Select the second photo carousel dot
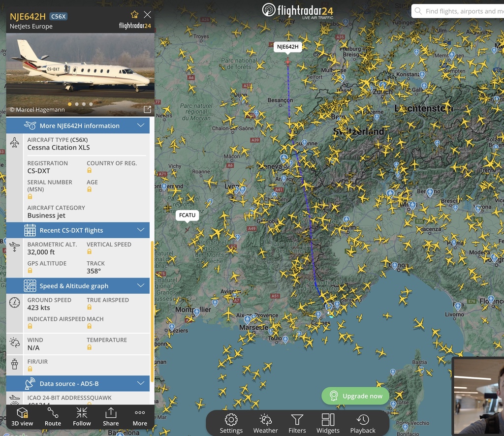Viewport: 504px width, 436px height. [77, 104]
